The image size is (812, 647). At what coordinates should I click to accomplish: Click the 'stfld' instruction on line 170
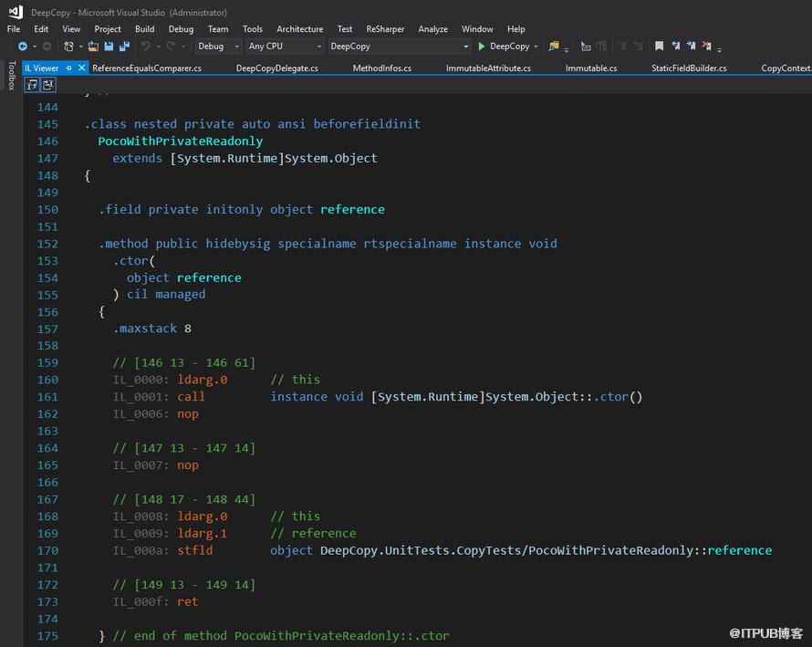point(194,550)
